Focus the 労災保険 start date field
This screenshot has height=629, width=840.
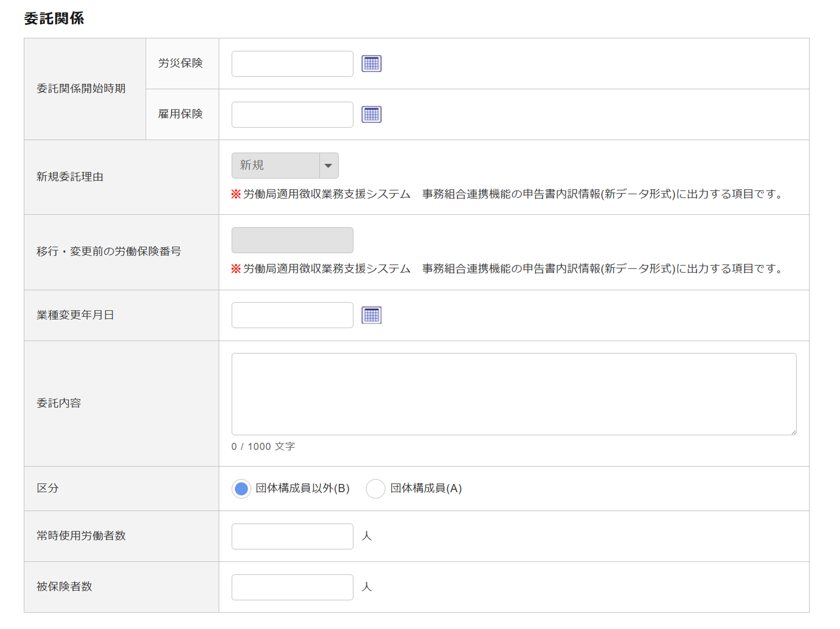(x=292, y=64)
